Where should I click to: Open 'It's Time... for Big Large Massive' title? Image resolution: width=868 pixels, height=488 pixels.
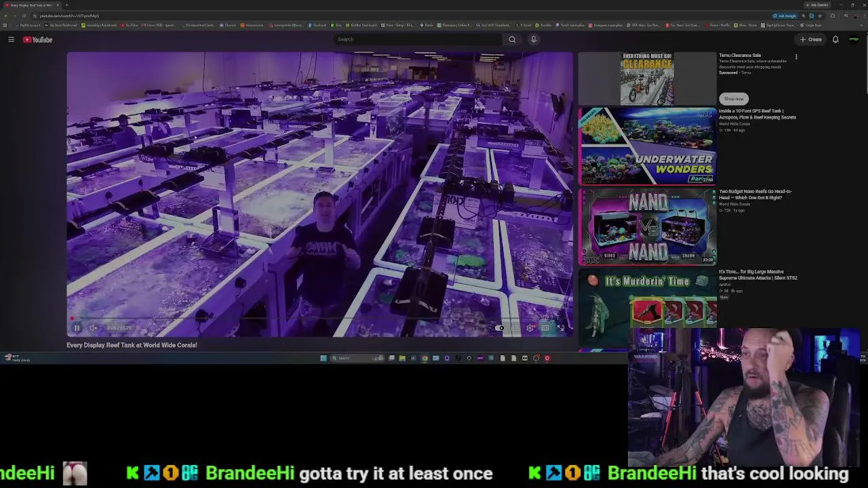pos(758,274)
